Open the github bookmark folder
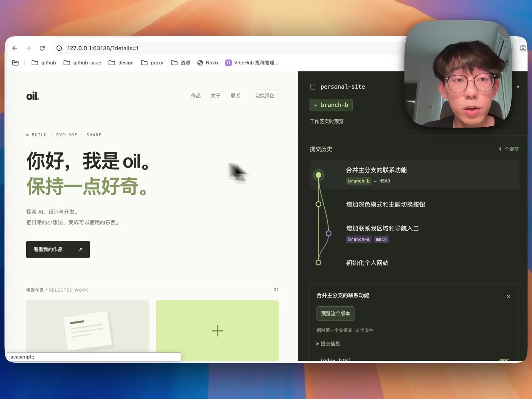 click(44, 63)
